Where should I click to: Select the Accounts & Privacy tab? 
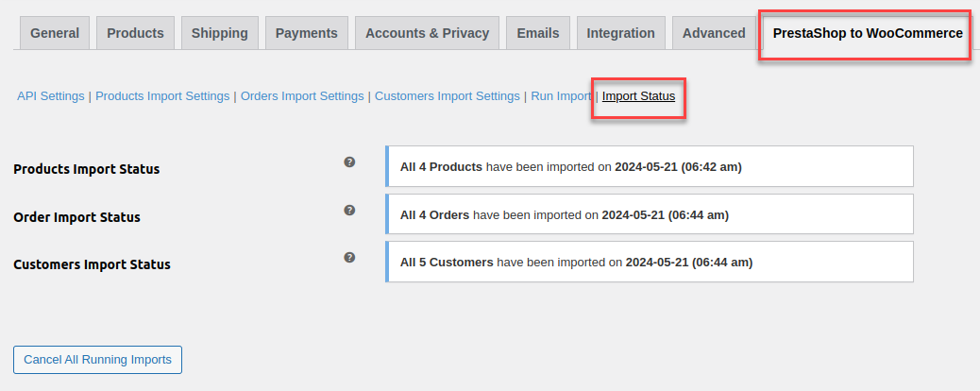tap(427, 33)
